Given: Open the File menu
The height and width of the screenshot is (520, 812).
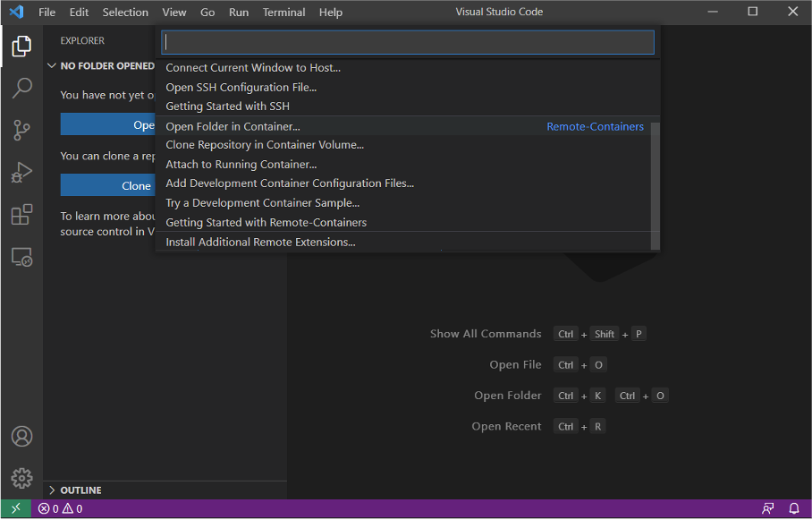Looking at the screenshot, I should (x=47, y=12).
